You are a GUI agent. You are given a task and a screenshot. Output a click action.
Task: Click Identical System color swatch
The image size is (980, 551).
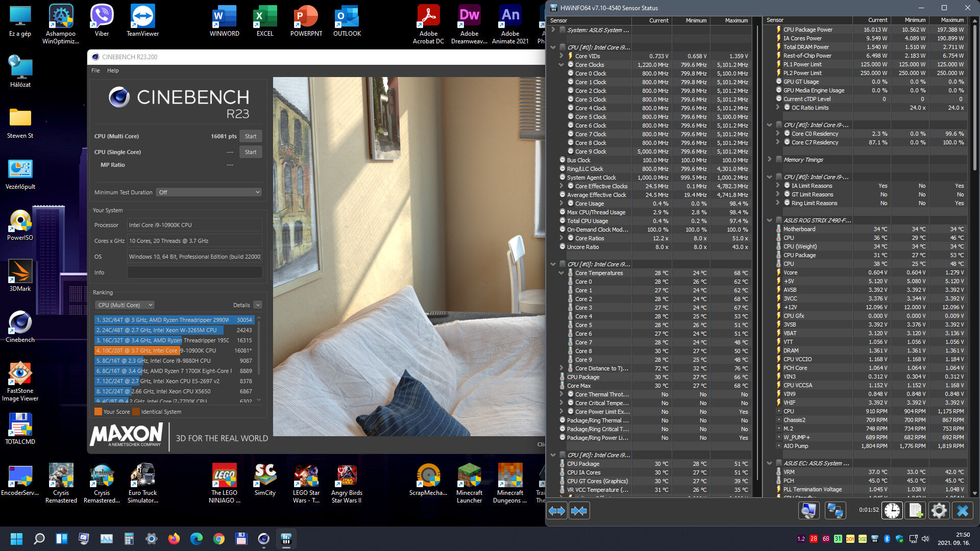click(x=136, y=412)
